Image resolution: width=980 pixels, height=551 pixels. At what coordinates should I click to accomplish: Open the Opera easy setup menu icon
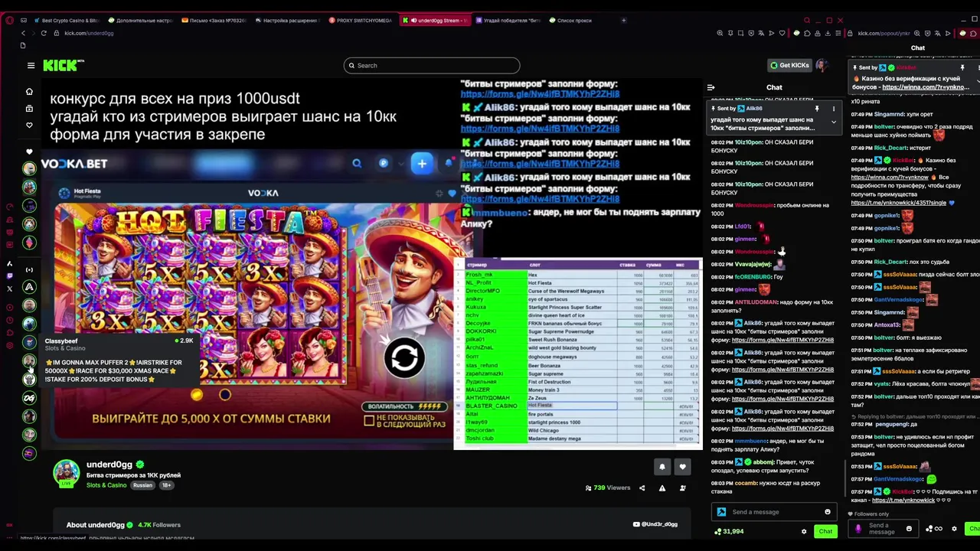839,33
